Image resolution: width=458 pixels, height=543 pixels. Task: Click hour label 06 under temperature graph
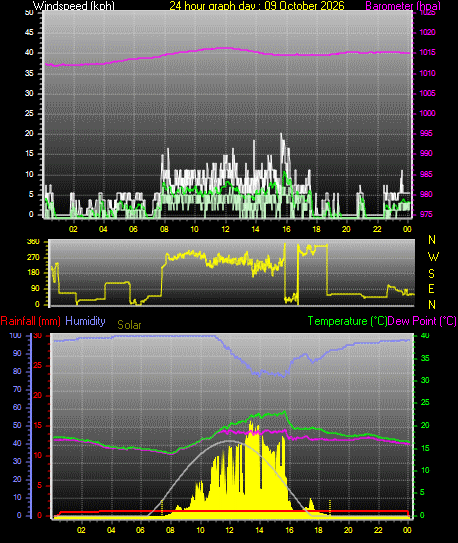(140, 530)
